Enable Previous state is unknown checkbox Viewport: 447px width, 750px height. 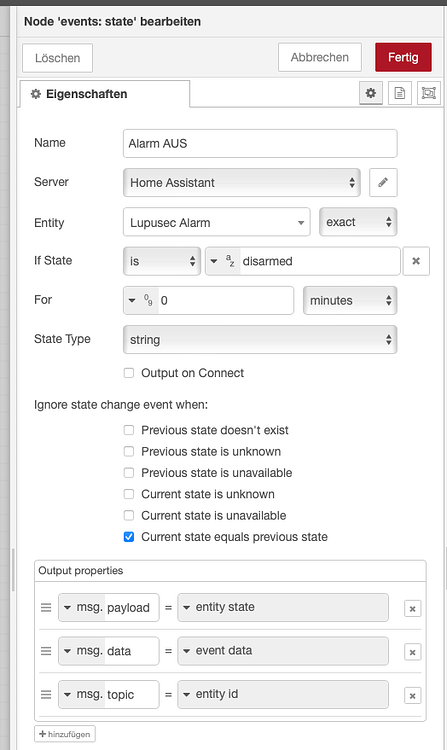(x=129, y=451)
